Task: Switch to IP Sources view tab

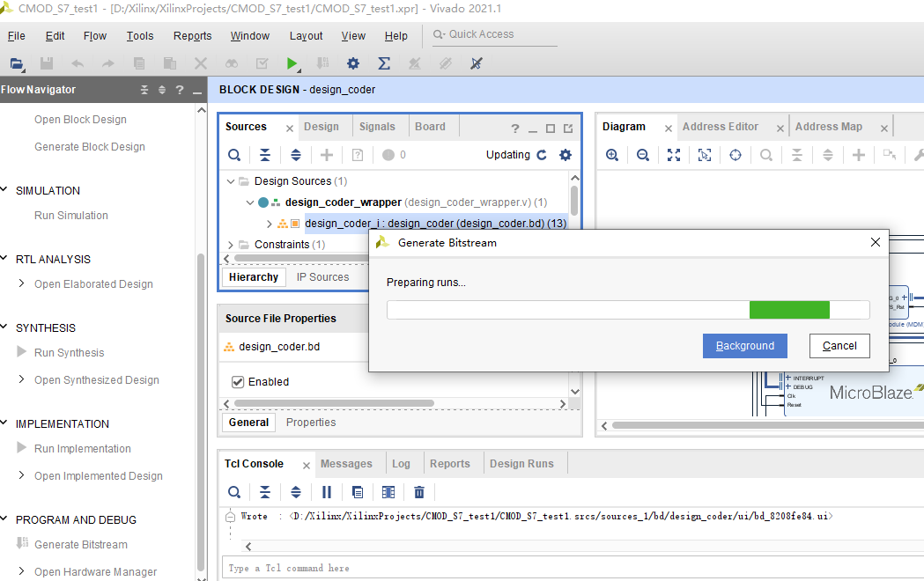Action: [x=322, y=277]
